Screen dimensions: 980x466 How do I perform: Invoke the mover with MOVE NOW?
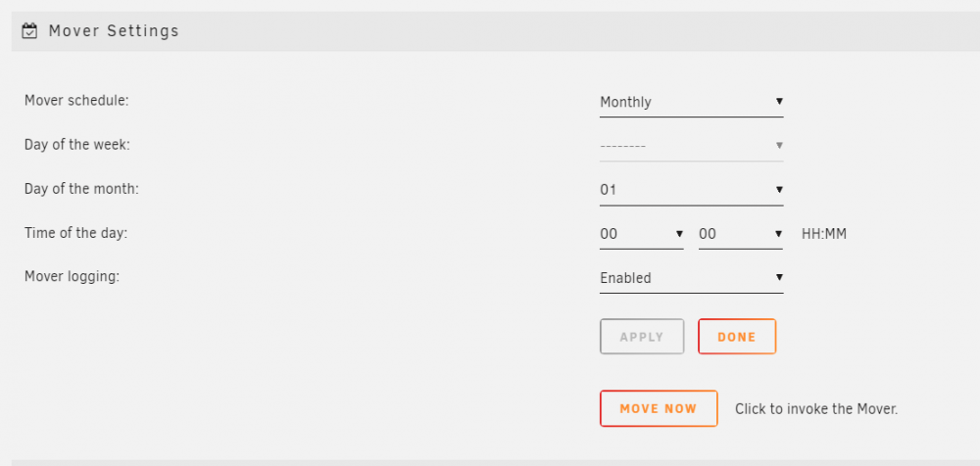[659, 408]
